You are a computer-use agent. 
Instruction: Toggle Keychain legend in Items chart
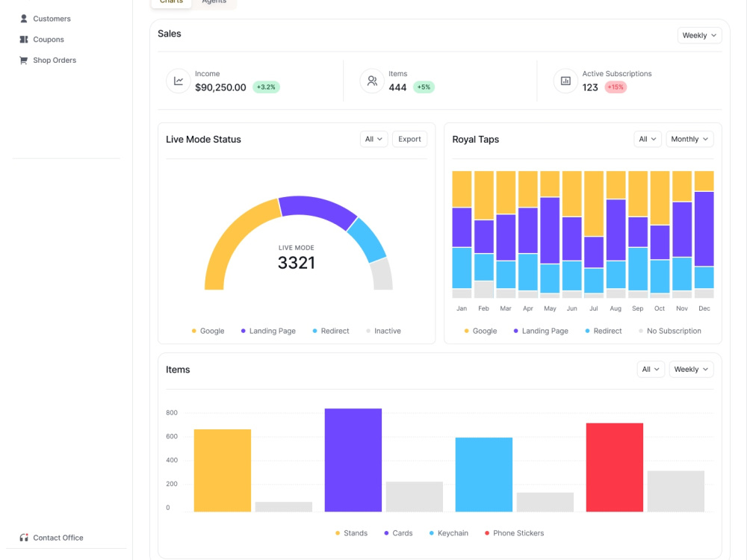click(x=448, y=533)
